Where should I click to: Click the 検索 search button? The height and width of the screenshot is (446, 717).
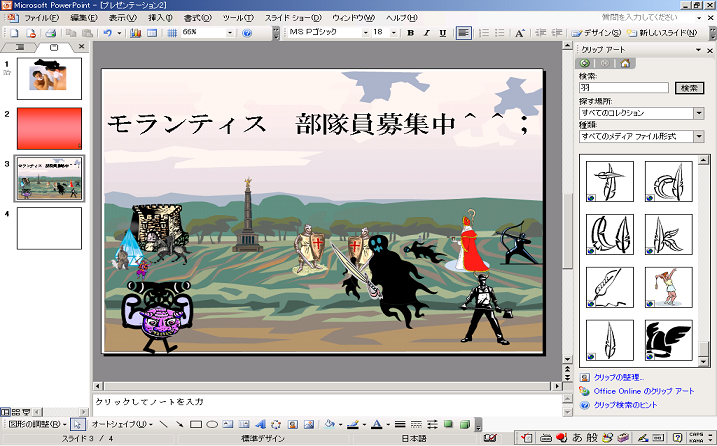point(690,88)
